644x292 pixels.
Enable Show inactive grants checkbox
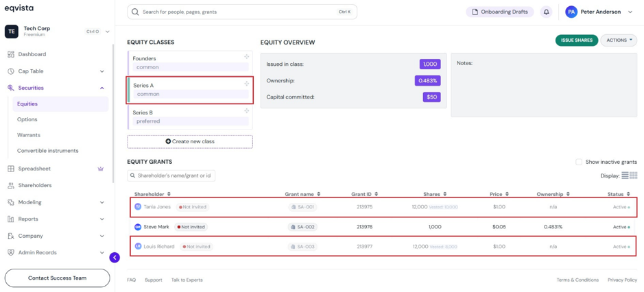tap(579, 162)
